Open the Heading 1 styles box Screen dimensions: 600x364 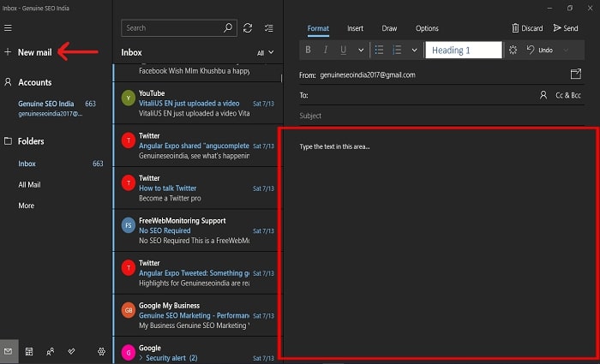[464, 50]
